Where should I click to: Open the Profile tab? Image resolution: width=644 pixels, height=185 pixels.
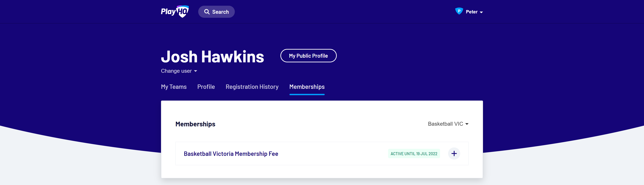pyautogui.click(x=206, y=87)
